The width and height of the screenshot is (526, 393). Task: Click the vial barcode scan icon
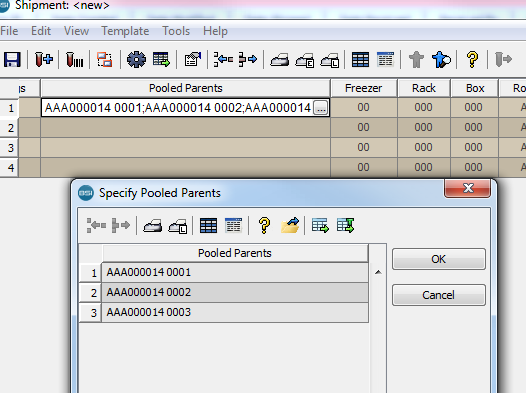pos(74,60)
